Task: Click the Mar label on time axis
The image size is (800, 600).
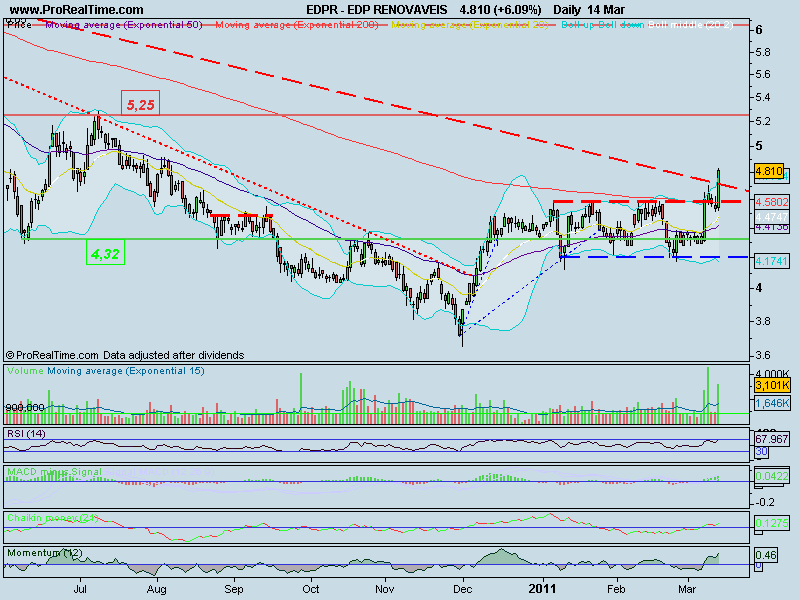Action: tap(687, 589)
